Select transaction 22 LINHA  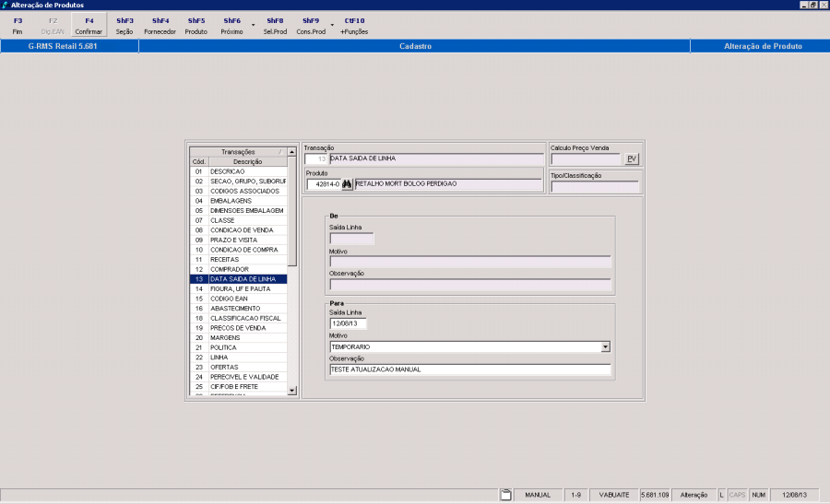tap(238, 357)
